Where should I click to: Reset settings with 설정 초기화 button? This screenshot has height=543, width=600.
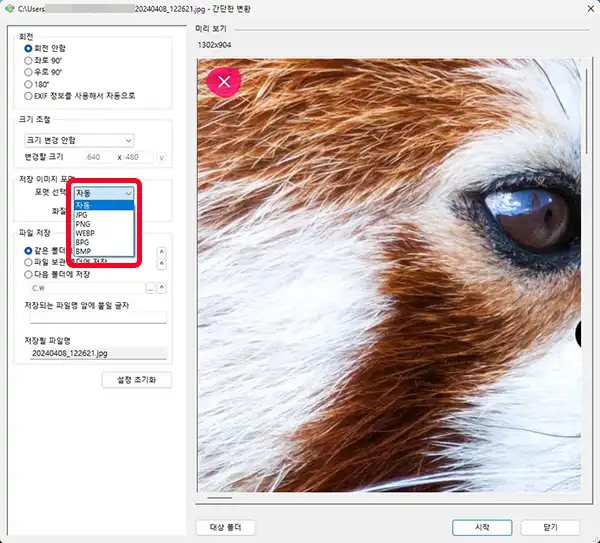(137, 380)
